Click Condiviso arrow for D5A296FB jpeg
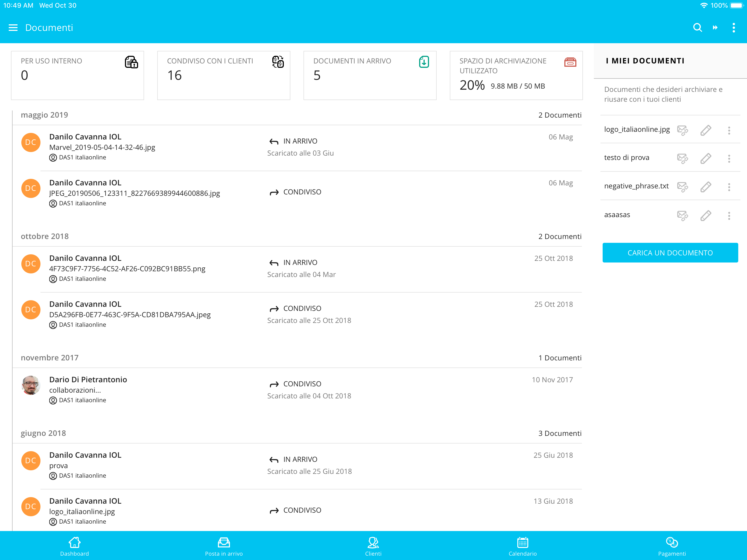The image size is (747, 560). [274, 309]
